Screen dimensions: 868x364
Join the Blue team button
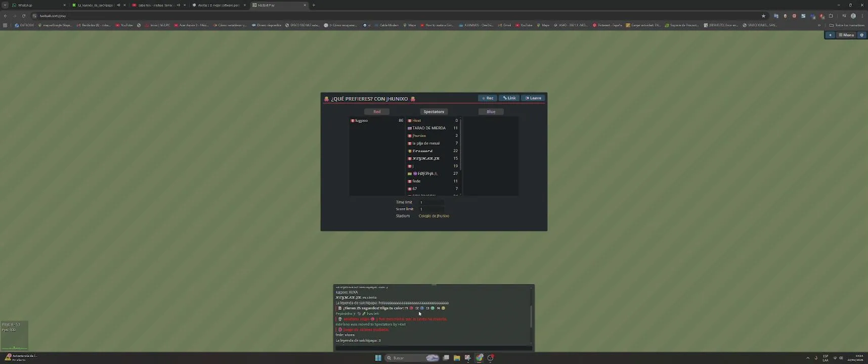coord(491,112)
